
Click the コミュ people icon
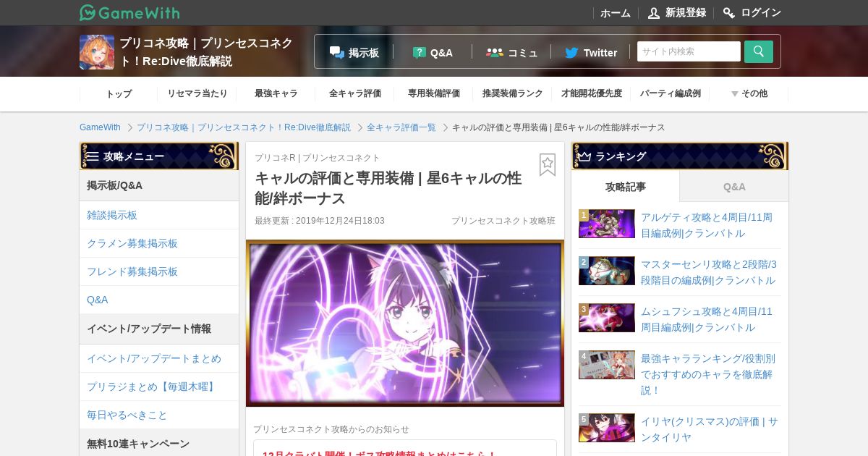pos(495,52)
